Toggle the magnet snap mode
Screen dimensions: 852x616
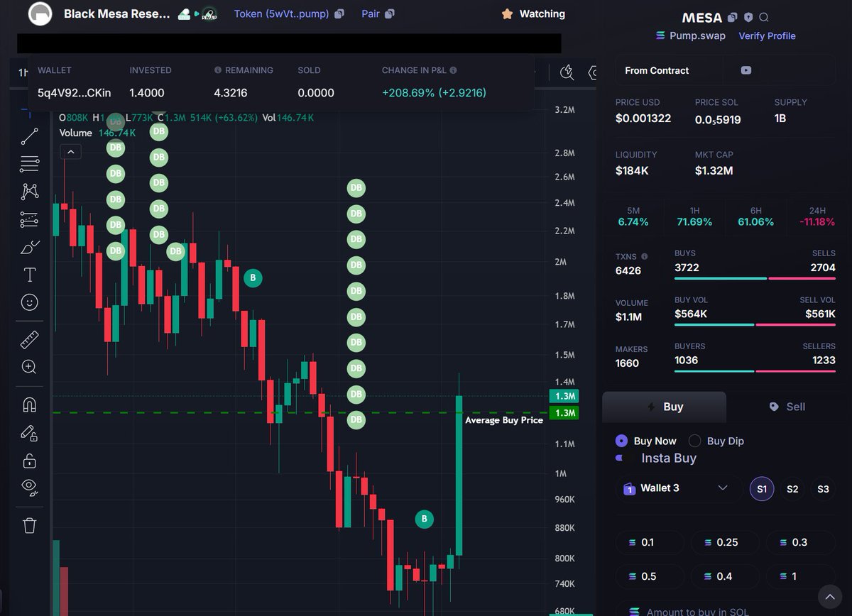29,405
